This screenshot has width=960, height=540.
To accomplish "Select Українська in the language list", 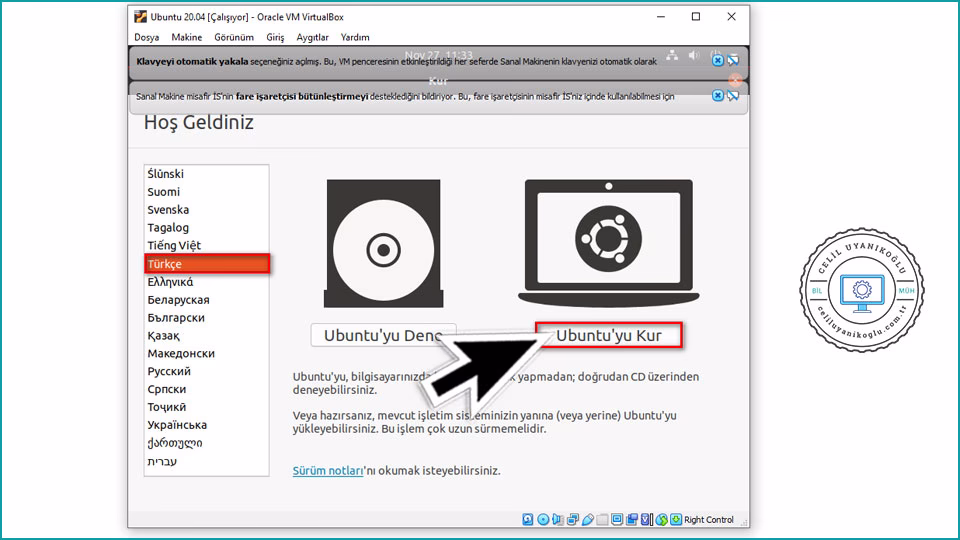I will [x=206, y=424].
